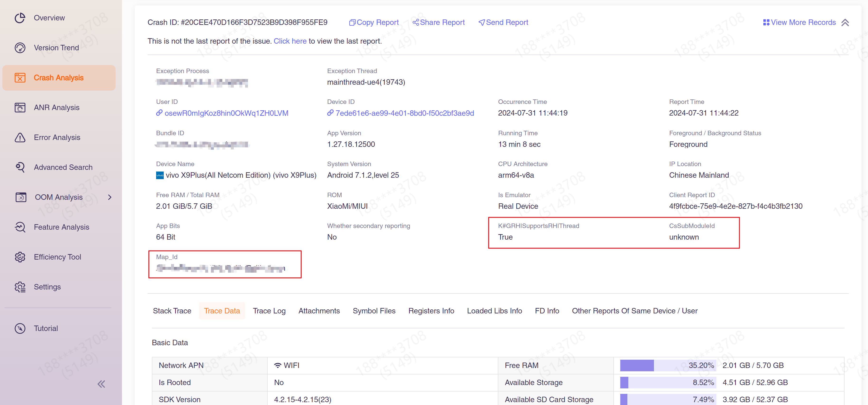Click the Copy Report copy icon
Viewport: 868px width, 405px height.
[x=352, y=23]
